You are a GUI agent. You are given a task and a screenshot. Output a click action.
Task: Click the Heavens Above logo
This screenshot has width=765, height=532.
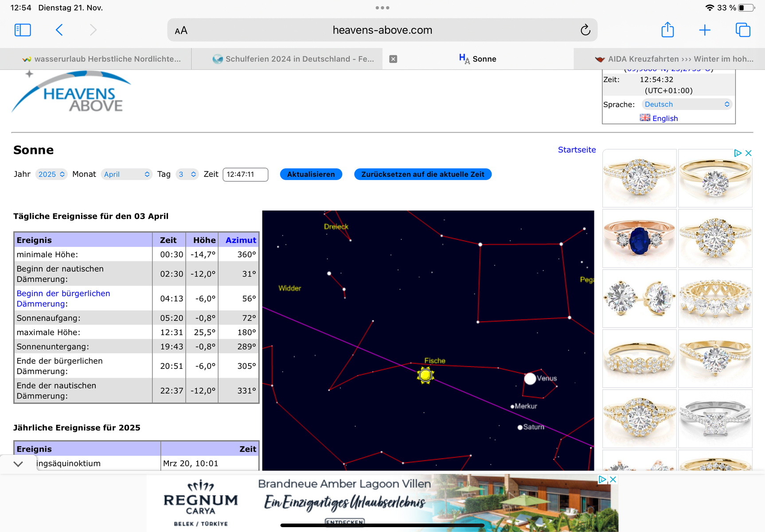(72, 94)
